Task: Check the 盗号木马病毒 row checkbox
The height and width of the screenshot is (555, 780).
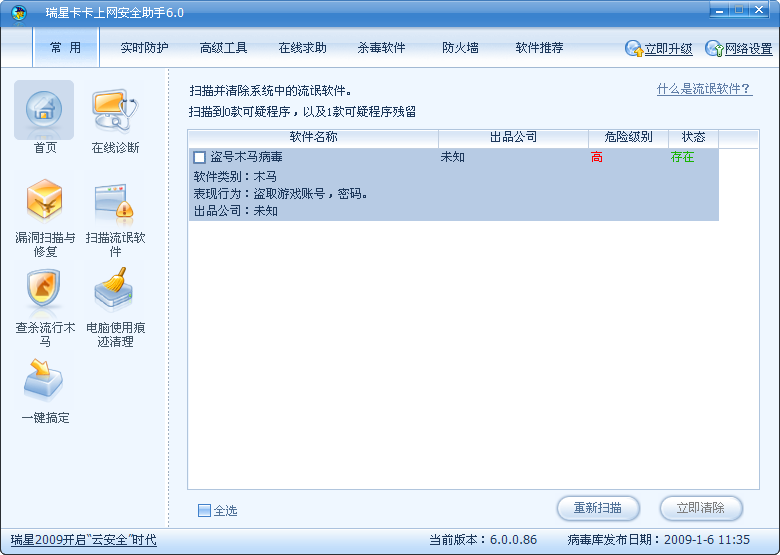Action: (x=199, y=158)
